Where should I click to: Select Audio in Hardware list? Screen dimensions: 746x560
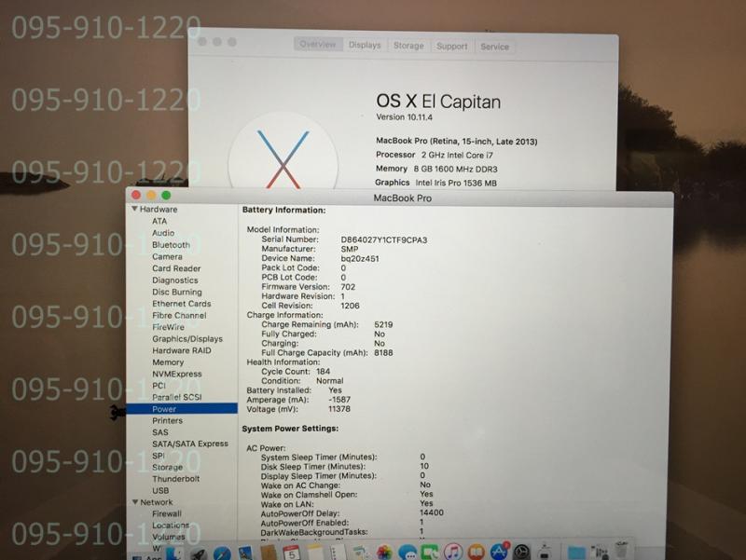163,233
